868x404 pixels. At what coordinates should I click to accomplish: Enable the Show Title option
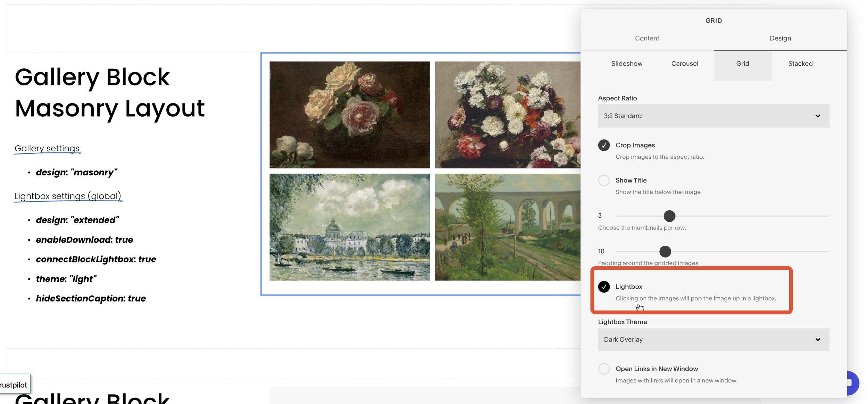tap(604, 180)
